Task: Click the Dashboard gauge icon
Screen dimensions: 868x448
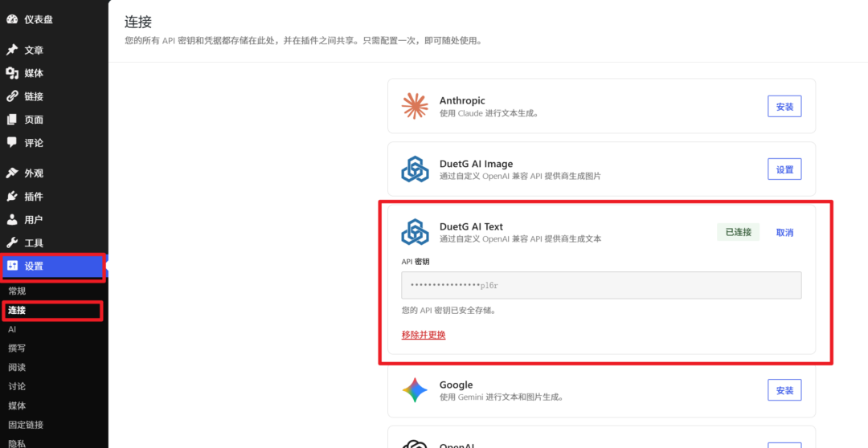Action: click(11, 19)
